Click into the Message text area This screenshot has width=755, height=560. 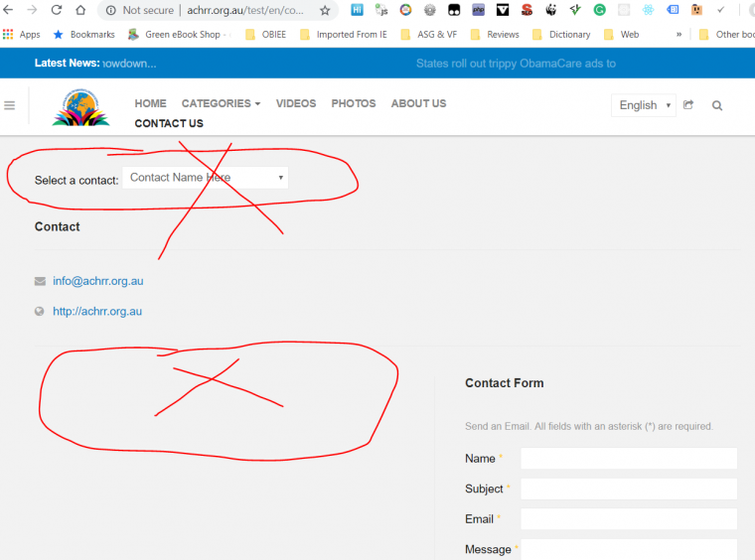pos(629,549)
